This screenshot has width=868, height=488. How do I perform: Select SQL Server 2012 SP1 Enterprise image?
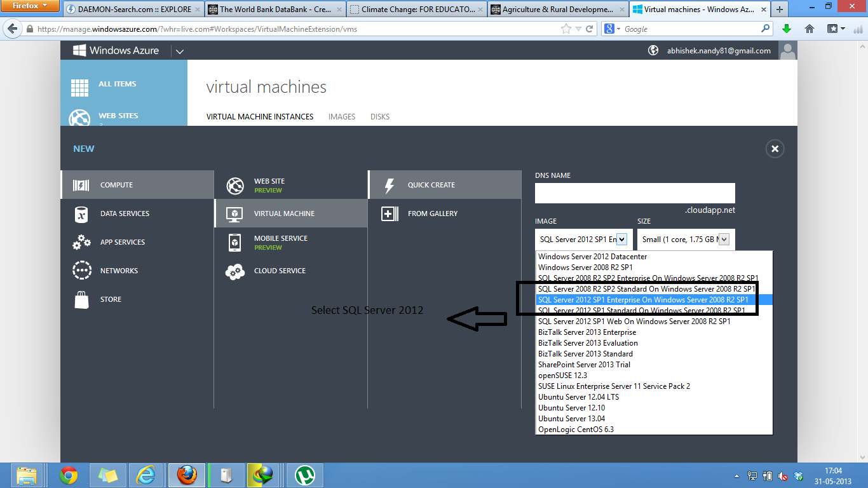(x=654, y=300)
